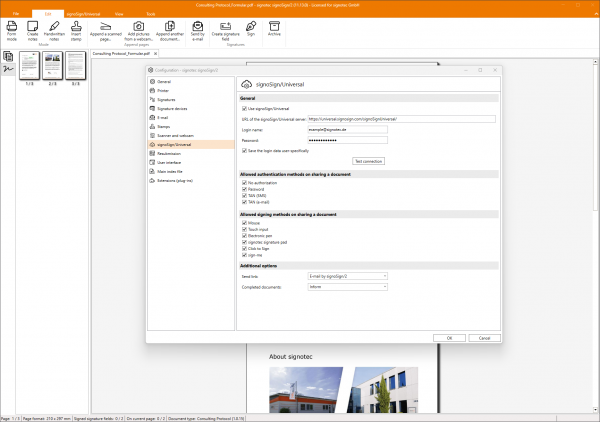The image size is (600, 422).
Task: Switch to the Edit ribbon tab
Action: click(x=48, y=14)
